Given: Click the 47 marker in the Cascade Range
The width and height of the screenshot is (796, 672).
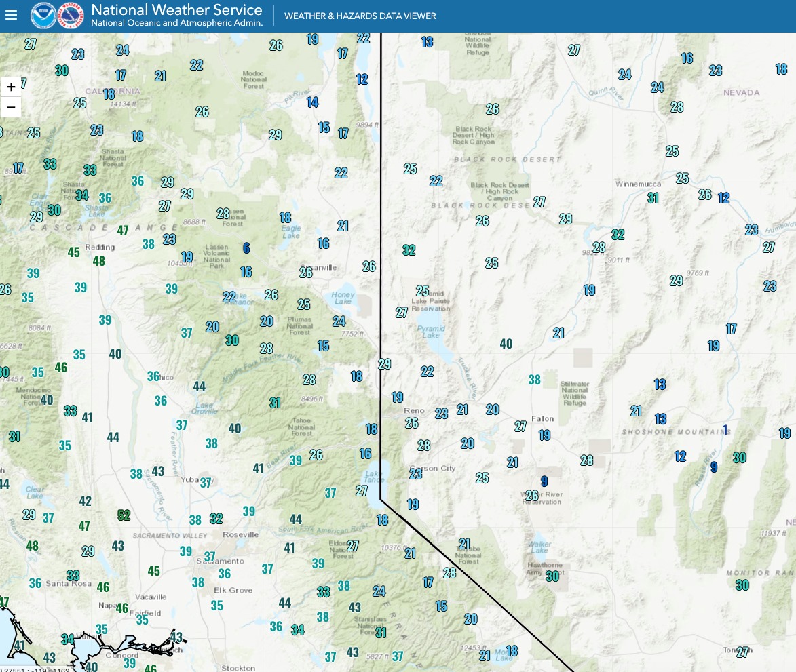Looking at the screenshot, I should pyautogui.click(x=123, y=231).
